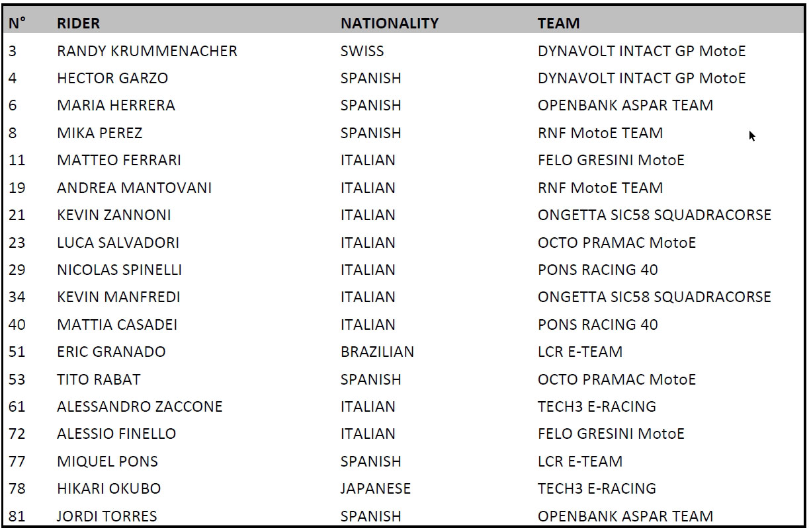Click MIKA PEREZ's team RNF MotoE TEAM
The width and height of the screenshot is (809, 532).
(x=600, y=133)
